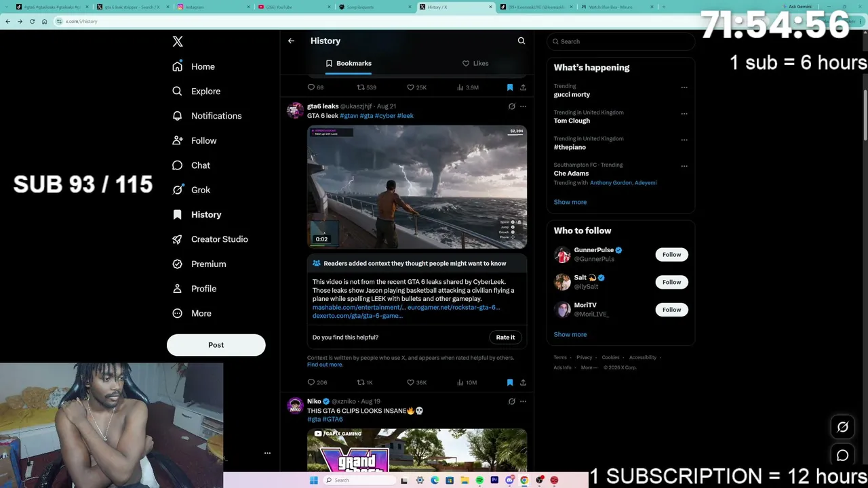Open Premium in the sidebar
Image resolution: width=868 pixels, height=488 pixels.
click(x=199, y=264)
